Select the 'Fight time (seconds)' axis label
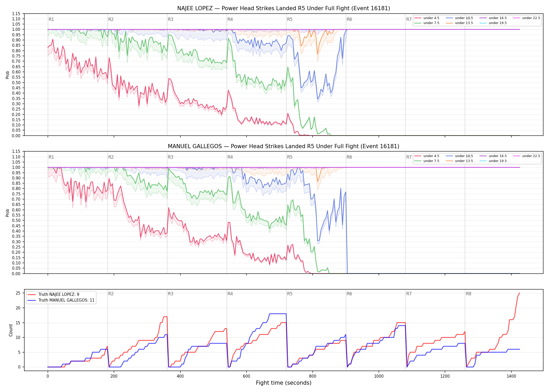This screenshot has height=392, width=549. (x=284, y=383)
